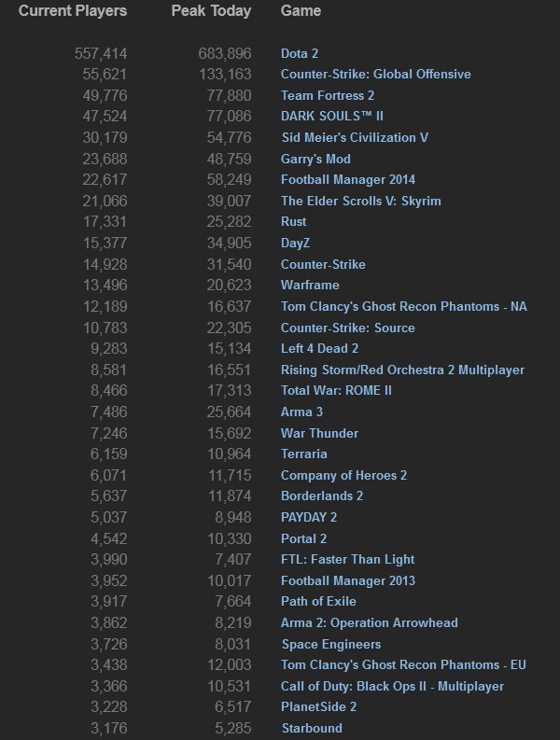Select the DayZ game link
Screen dimensions: 560x740
(297, 243)
